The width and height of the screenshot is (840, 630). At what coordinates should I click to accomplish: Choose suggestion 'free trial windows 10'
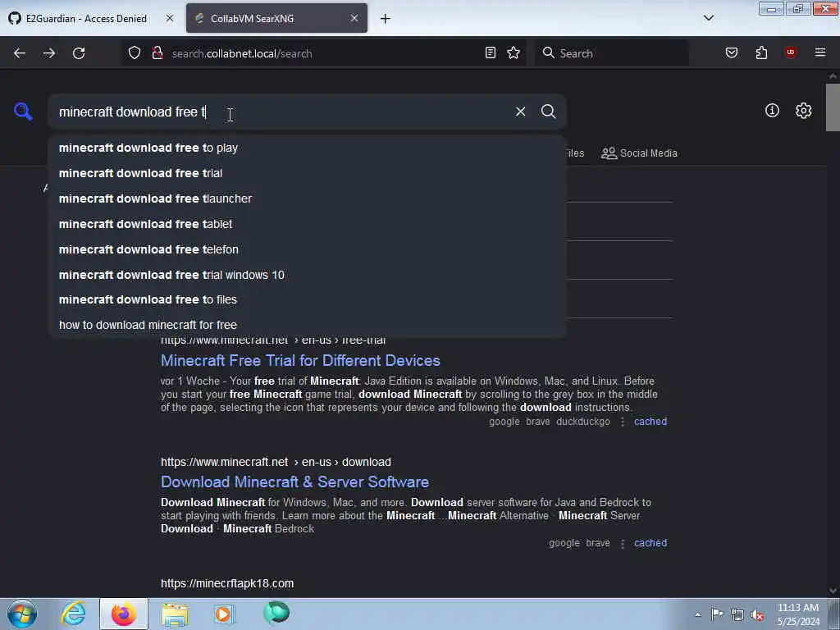(307, 275)
